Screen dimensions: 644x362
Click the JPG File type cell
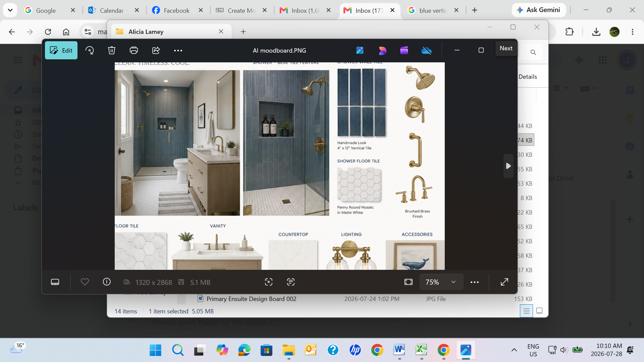click(x=436, y=299)
